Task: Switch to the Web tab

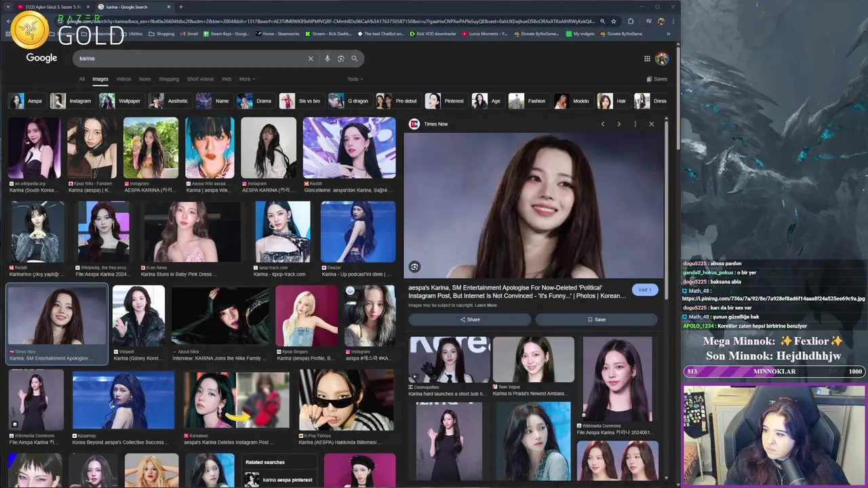Action: point(226,79)
